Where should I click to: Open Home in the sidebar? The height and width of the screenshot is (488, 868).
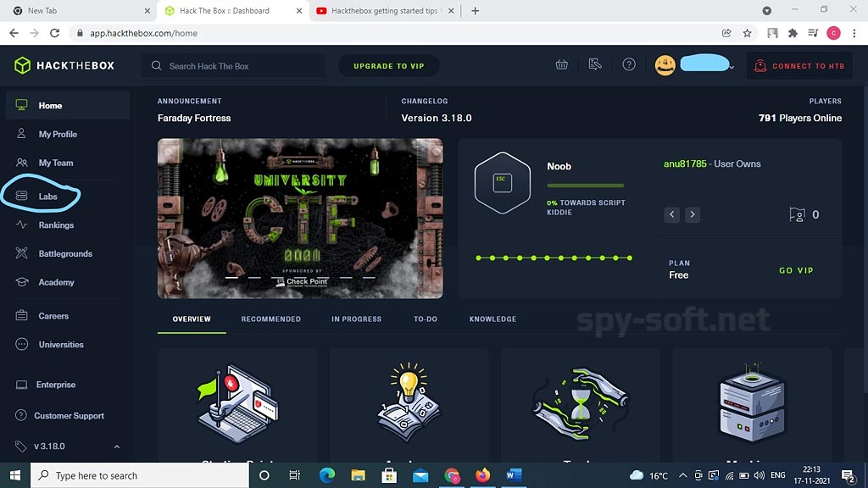(68, 105)
